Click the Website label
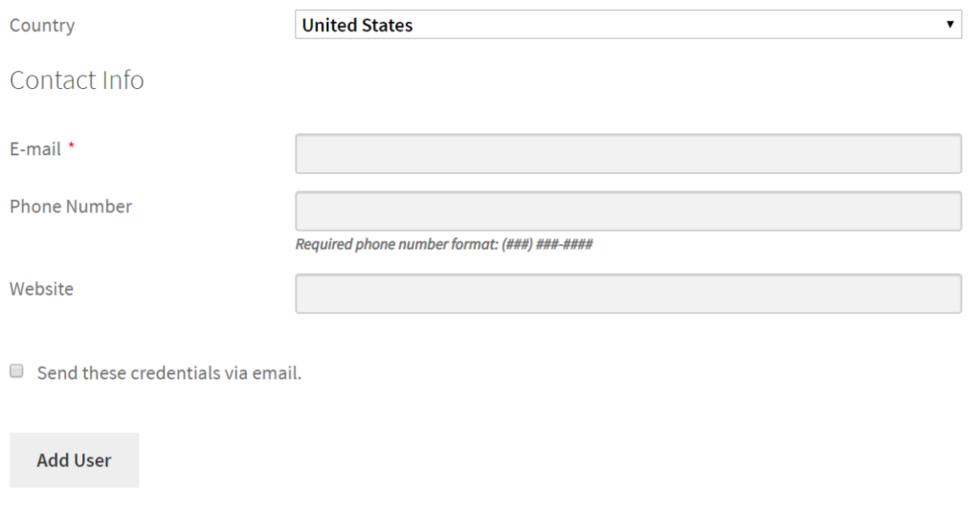The width and height of the screenshot is (980, 512). click(41, 289)
